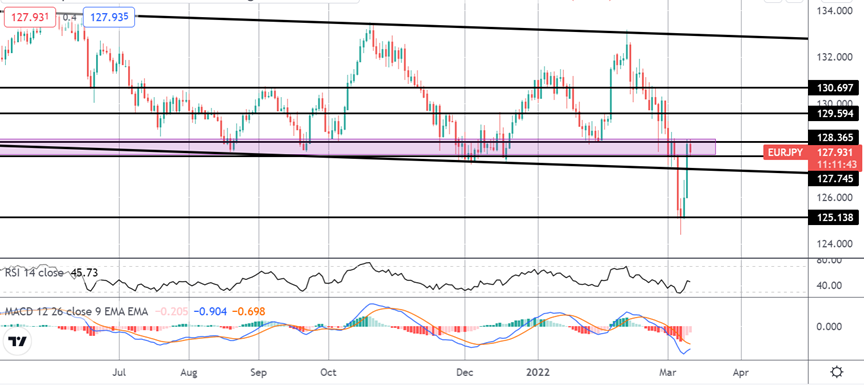Click the 132.000 price scale value
Viewport: 864px width, 385px height.
pyautogui.click(x=835, y=57)
